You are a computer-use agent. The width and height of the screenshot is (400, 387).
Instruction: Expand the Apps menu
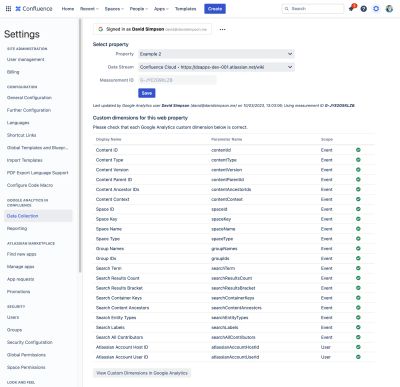click(x=161, y=9)
